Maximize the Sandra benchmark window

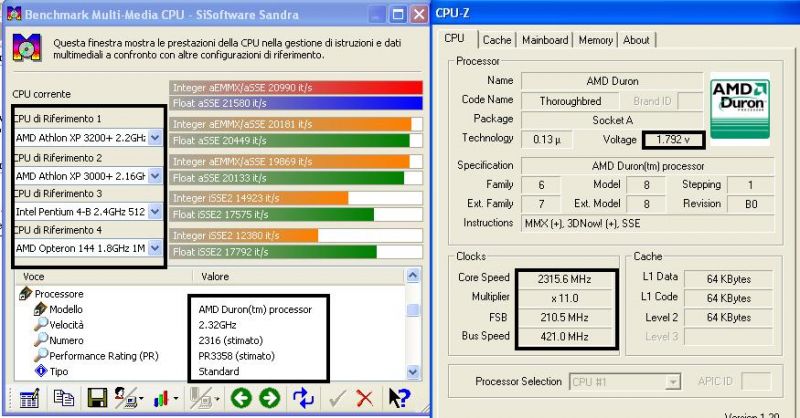(x=397, y=14)
